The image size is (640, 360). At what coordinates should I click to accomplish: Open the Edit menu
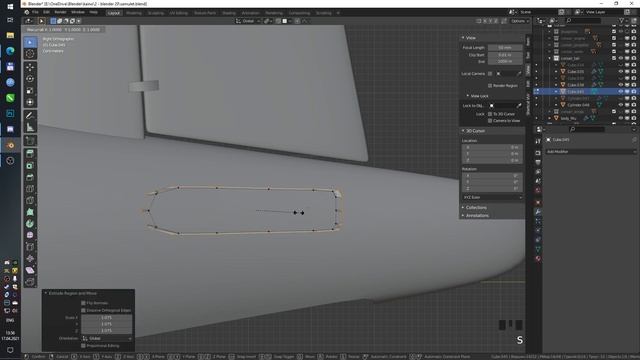(x=47, y=12)
